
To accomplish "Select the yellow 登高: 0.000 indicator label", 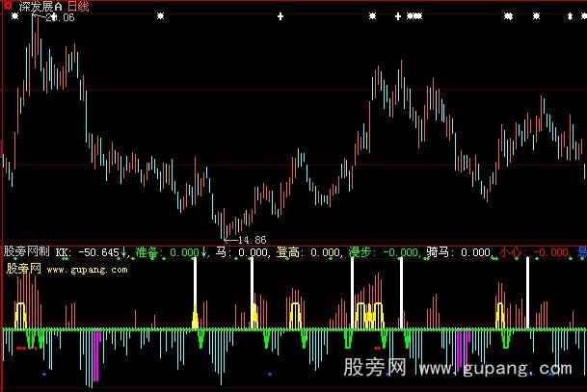I will (308, 252).
